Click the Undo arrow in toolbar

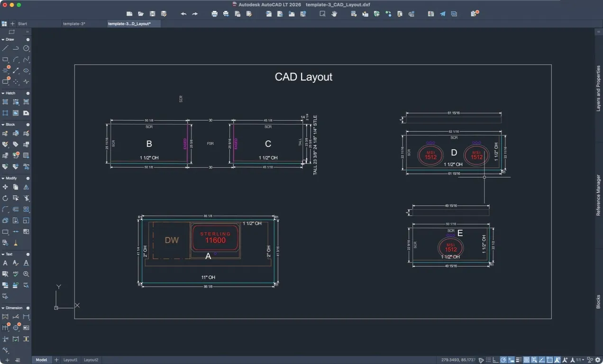pyautogui.click(x=183, y=14)
